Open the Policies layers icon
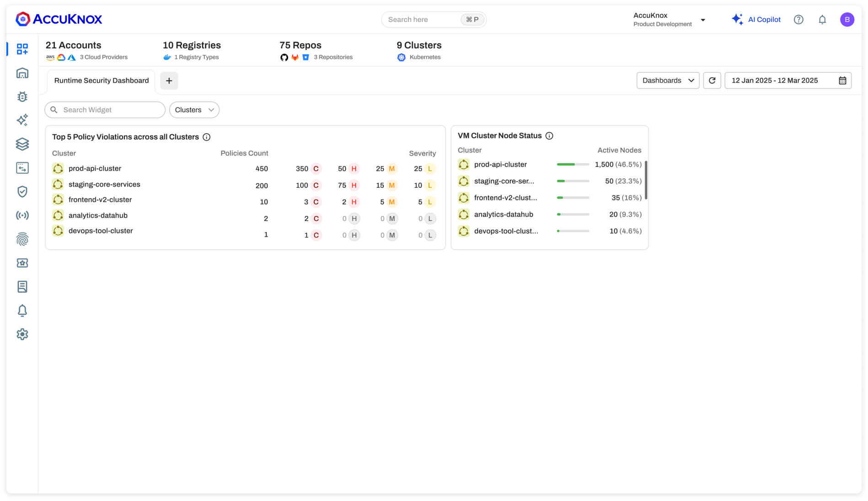 tap(22, 144)
